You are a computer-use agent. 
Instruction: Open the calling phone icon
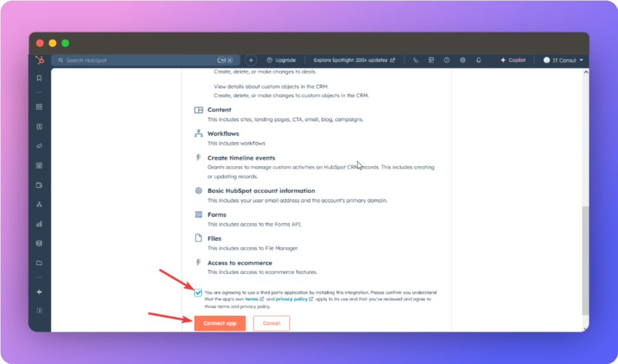tap(415, 60)
